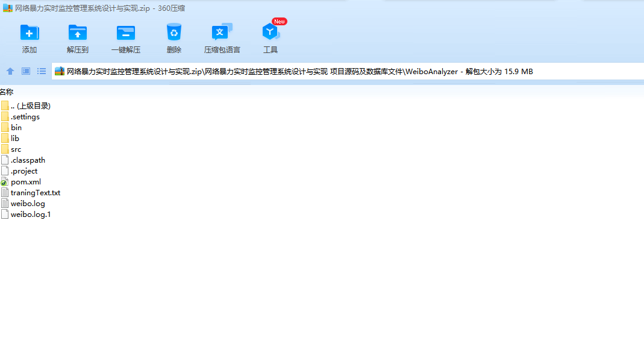Switch to list view icon
Image resolution: width=644 pixels, height=364 pixels.
(x=42, y=71)
